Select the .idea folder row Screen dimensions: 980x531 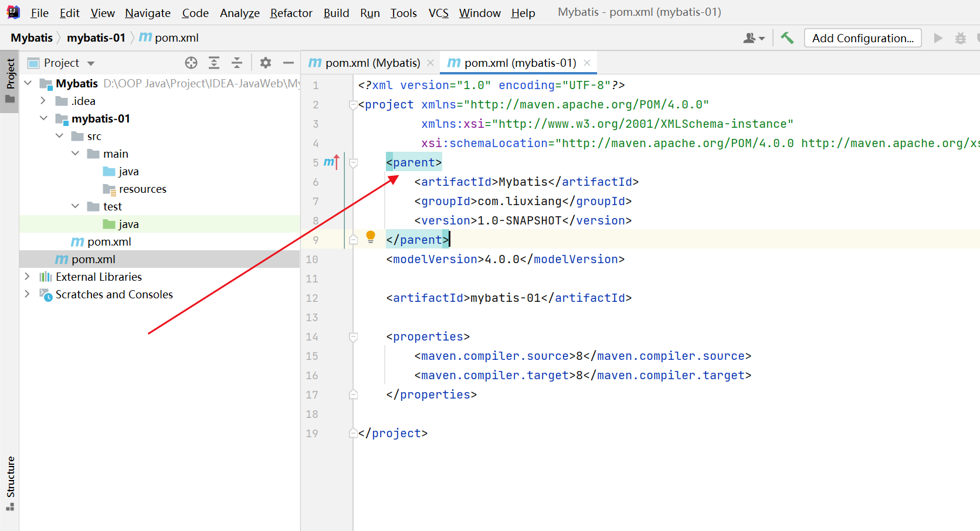pos(160,101)
